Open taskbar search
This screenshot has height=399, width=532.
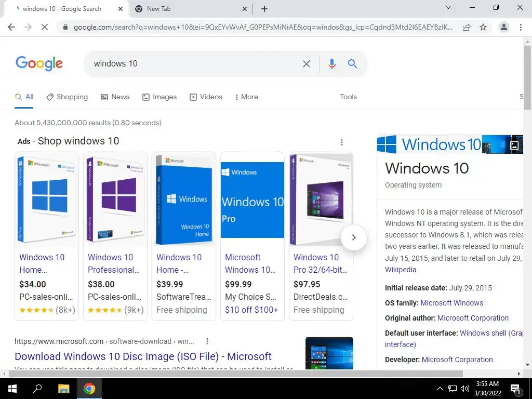pos(37,389)
